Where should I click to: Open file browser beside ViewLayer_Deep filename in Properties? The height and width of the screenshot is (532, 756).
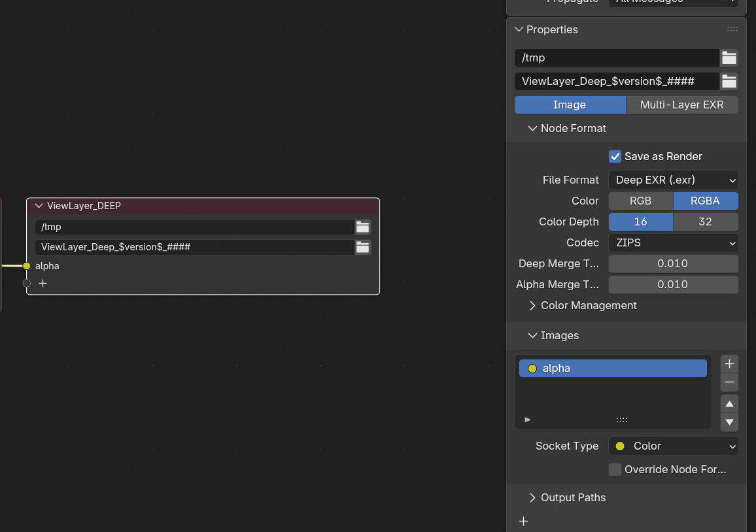coord(729,82)
